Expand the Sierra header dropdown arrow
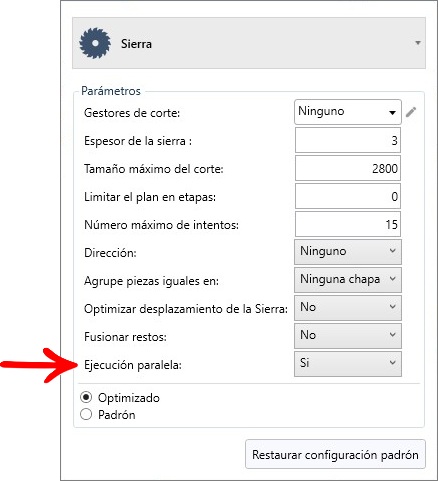438x481 pixels. 418,43
